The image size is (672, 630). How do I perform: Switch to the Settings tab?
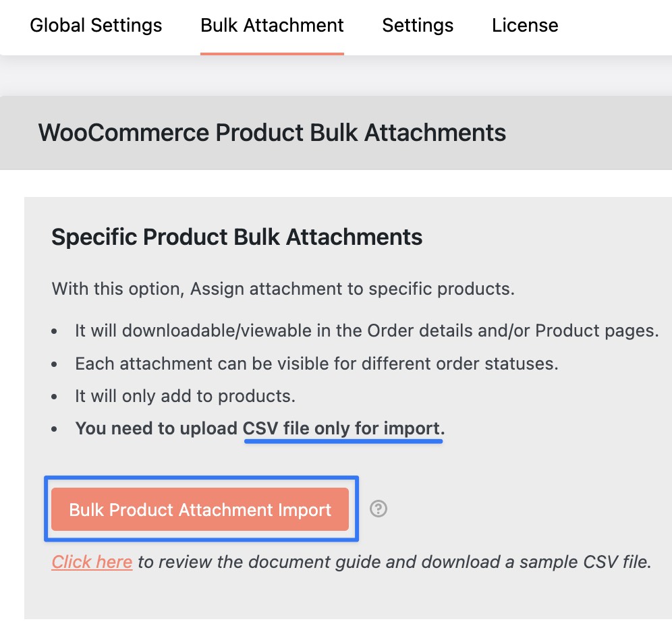[418, 25]
